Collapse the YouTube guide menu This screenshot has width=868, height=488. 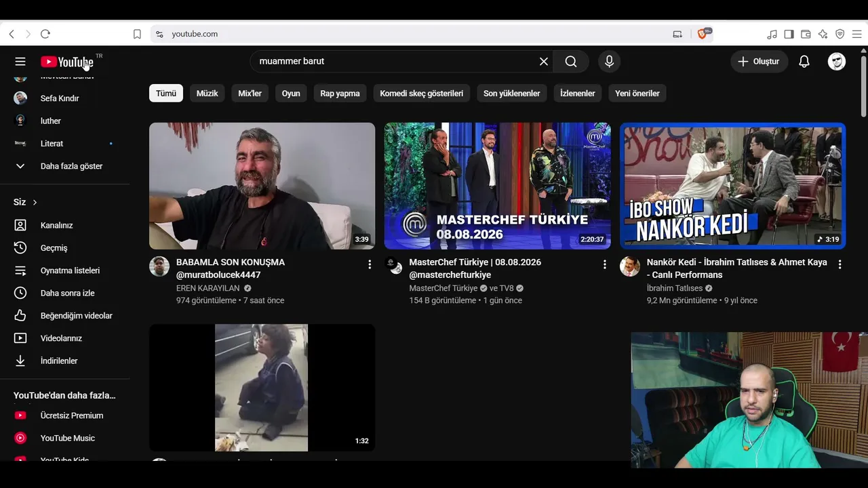point(20,62)
